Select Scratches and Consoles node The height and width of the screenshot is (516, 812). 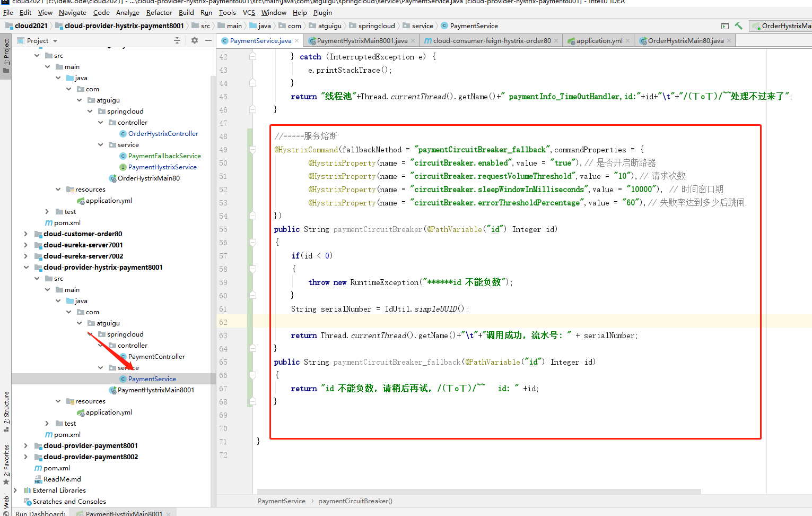[x=69, y=502]
